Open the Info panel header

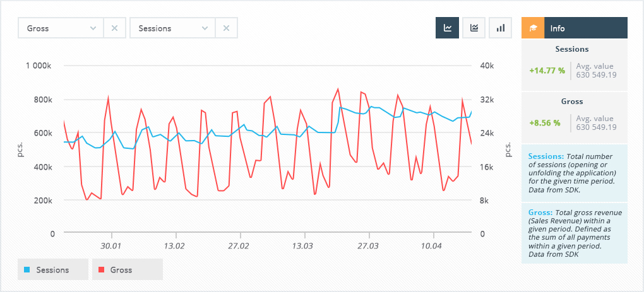585,28
